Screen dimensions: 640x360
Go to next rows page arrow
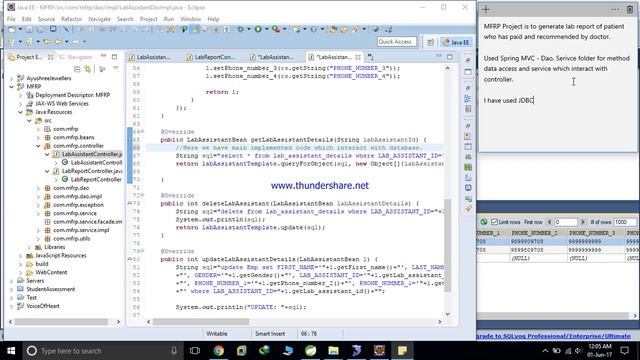pos(583,222)
